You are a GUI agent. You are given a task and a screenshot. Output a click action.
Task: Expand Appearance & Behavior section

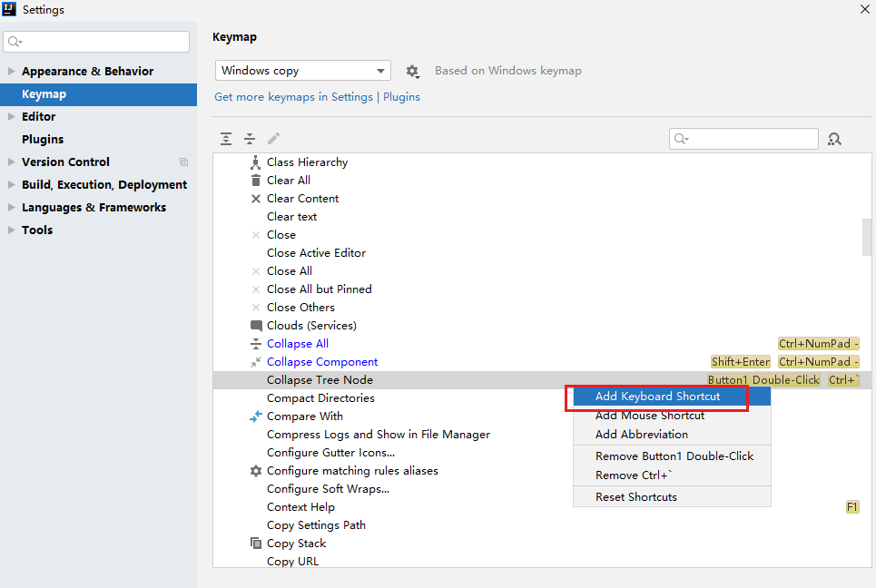[x=11, y=71]
